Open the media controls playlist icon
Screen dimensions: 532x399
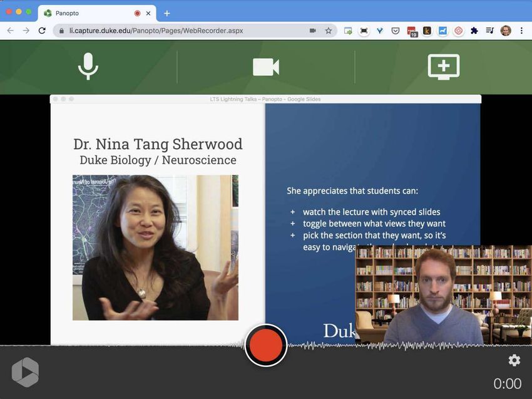pyautogui.click(x=489, y=31)
